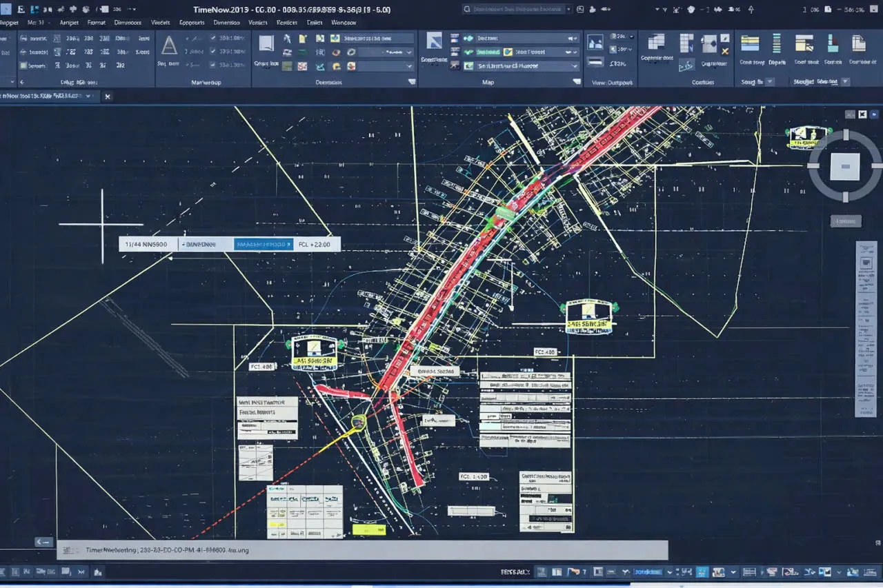Open the ViewCube navigation center square
Screen dimensions: 883x588
point(845,166)
